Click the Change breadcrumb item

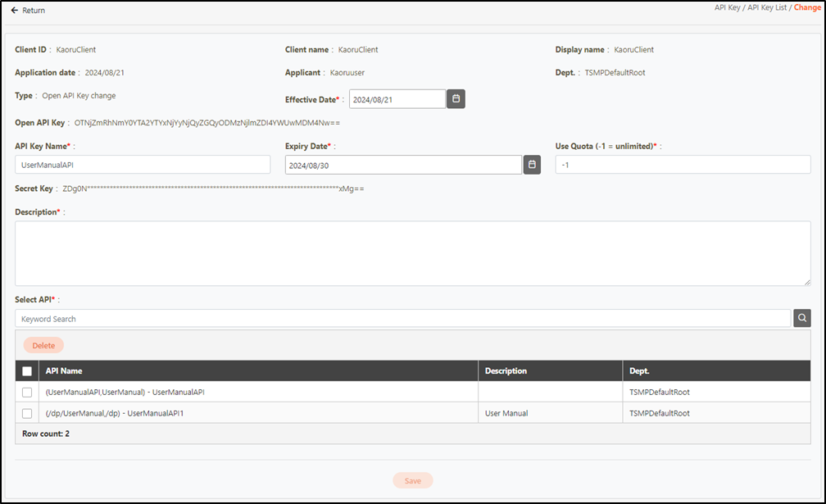pyautogui.click(x=807, y=7)
